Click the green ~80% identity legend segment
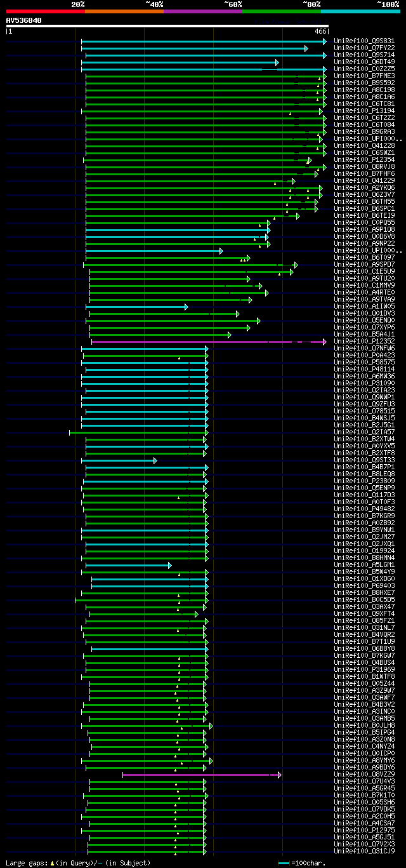Image resolution: width=406 pixels, height=868 pixels. point(282,11)
